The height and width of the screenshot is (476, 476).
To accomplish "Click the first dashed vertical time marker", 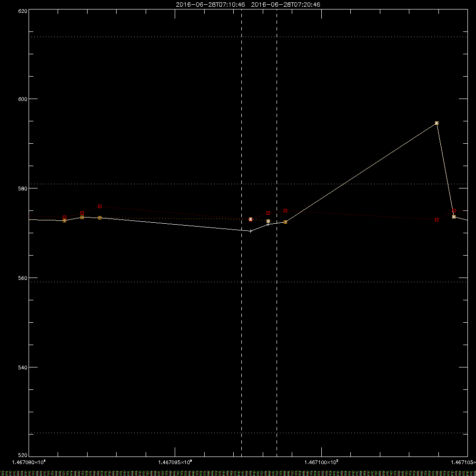I will pos(242,233).
